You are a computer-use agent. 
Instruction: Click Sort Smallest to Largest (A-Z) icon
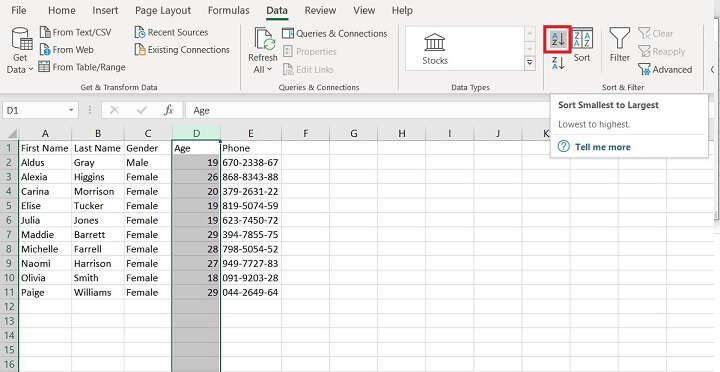point(557,39)
